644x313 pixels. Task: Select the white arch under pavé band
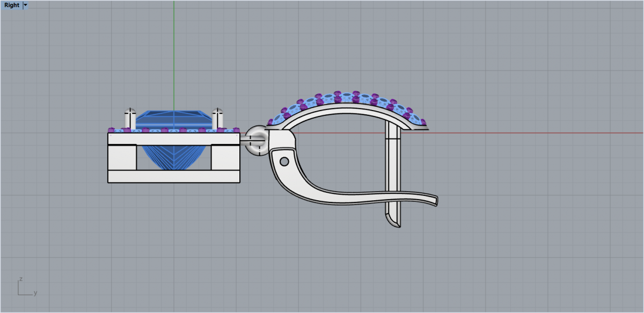pos(343,109)
